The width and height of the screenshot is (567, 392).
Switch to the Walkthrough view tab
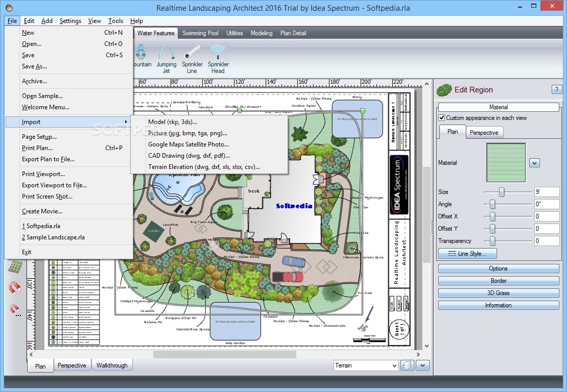112,365
